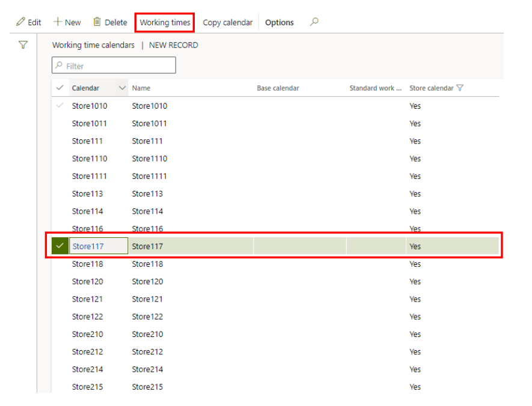Click the Name column header
Image resolution: width=532 pixels, height=406 pixels.
(141, 88)
